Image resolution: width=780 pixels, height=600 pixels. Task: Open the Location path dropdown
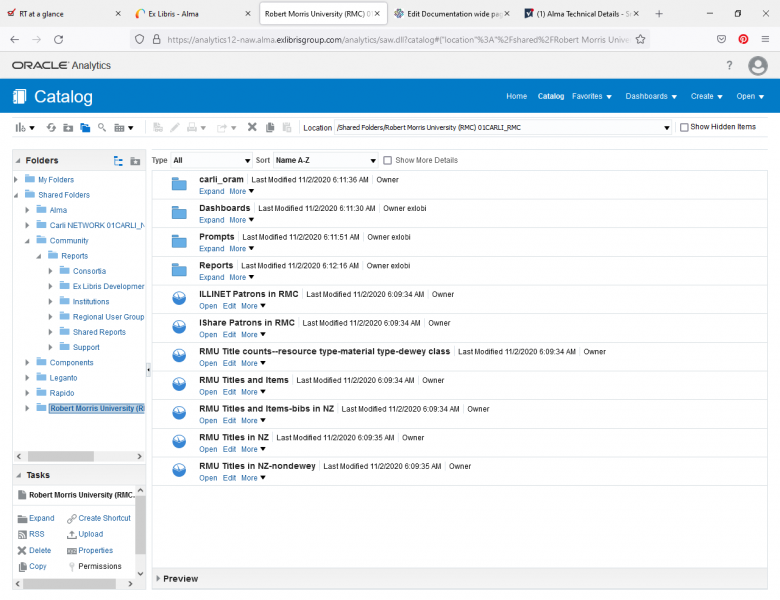click(x=667, y=128)
